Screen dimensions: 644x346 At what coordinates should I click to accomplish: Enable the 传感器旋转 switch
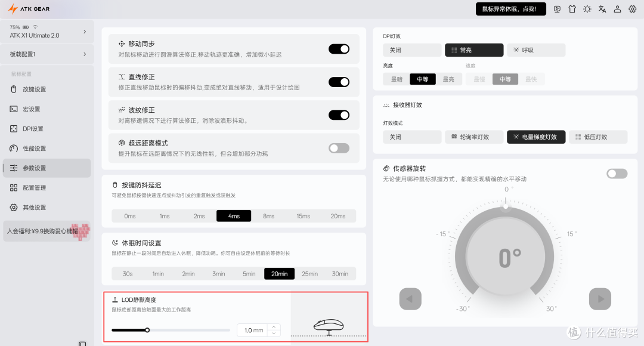coord(617,174)
